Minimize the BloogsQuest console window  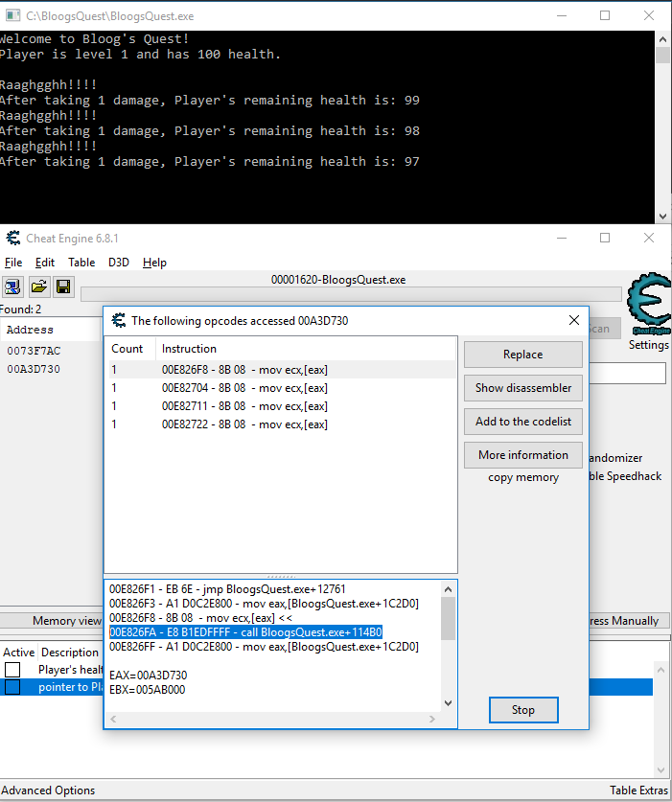[562, 16]
